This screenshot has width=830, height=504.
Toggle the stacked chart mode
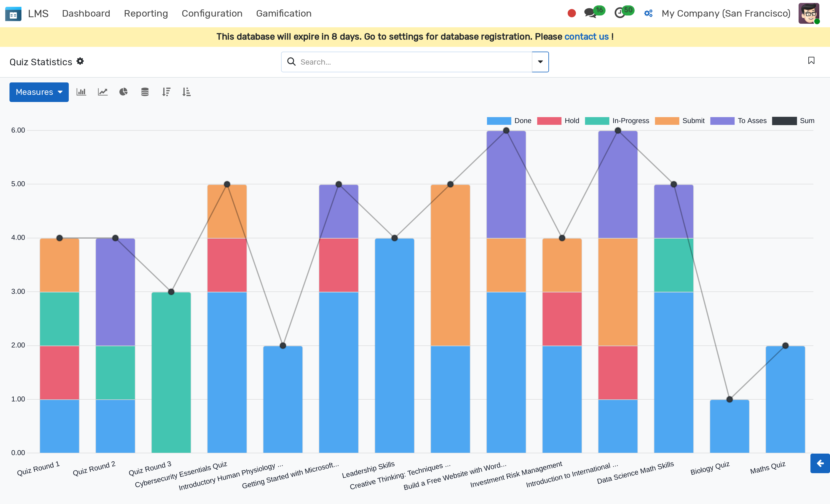coord(145,92)
